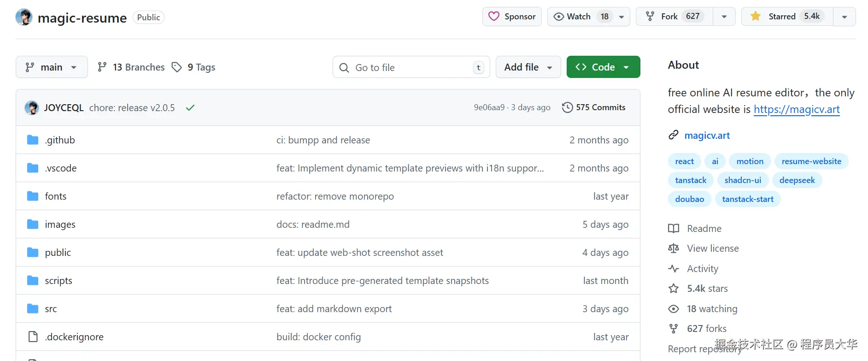Viewport: 868px width, 361px height.
Task: Expand the green Code dropdown
Action: (603, 67)
